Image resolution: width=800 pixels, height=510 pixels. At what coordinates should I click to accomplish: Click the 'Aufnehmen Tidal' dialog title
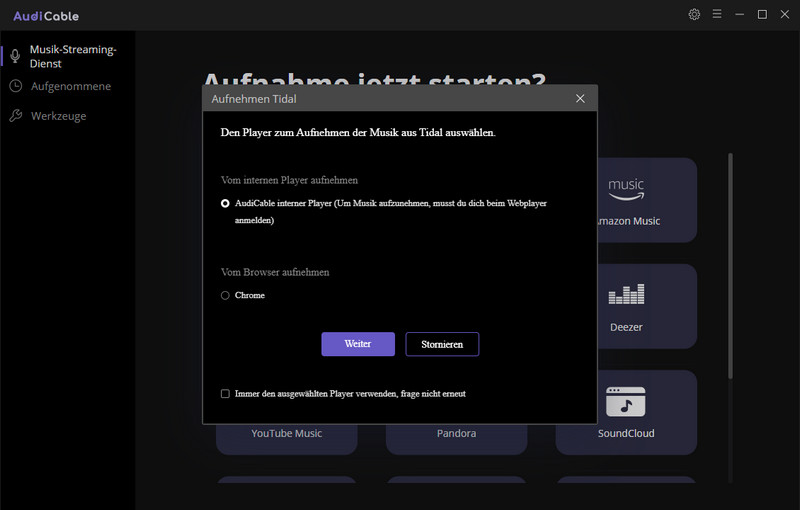tap(254, 99)
